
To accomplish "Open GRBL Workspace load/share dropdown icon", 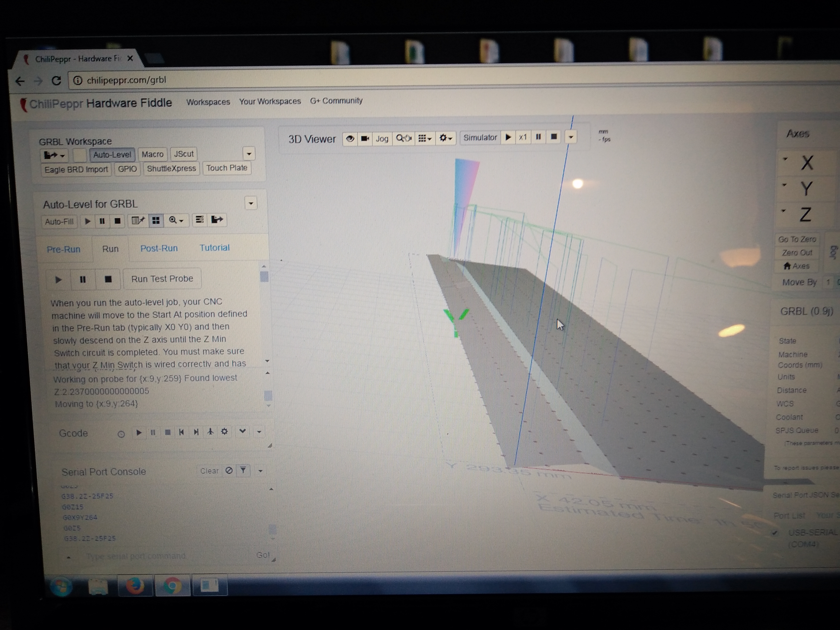I will [x=54, y=155].
